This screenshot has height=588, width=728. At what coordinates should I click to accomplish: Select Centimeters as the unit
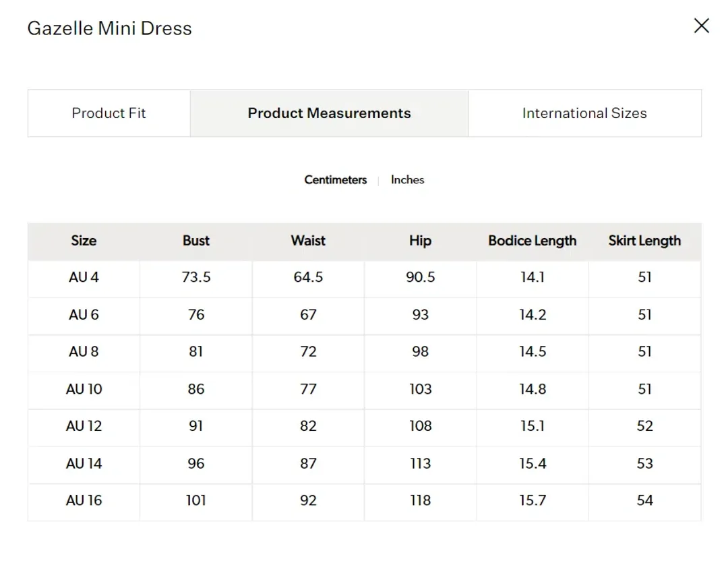click(335, 180)
